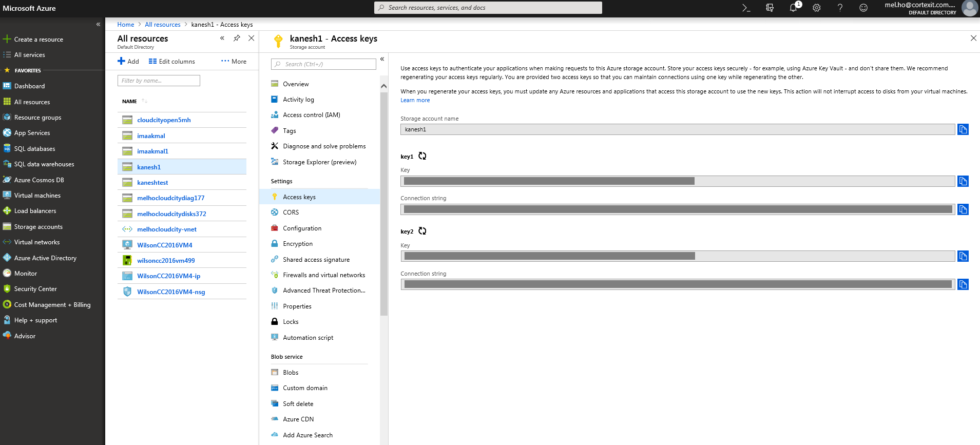This screenshot has height=445, width=980.
Task: Click the Filter by name field
Action: (x=159, y=81)
